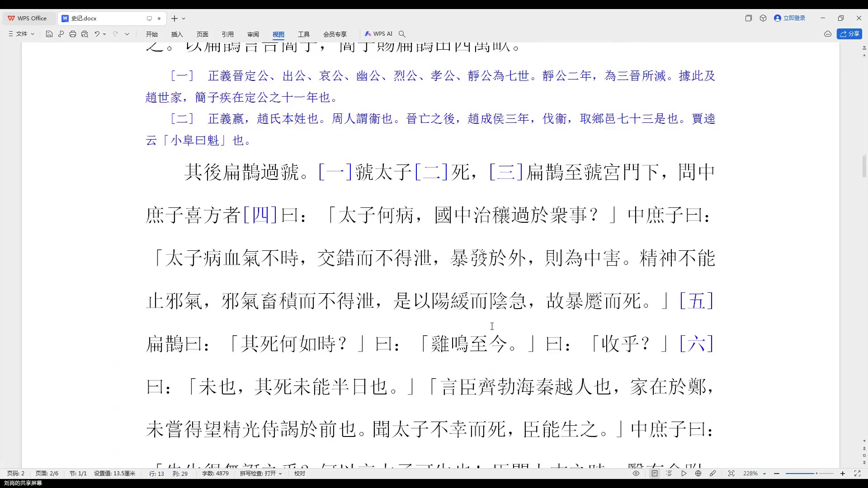Click the Save icon in quick toolbar

[x=49, y=34]
